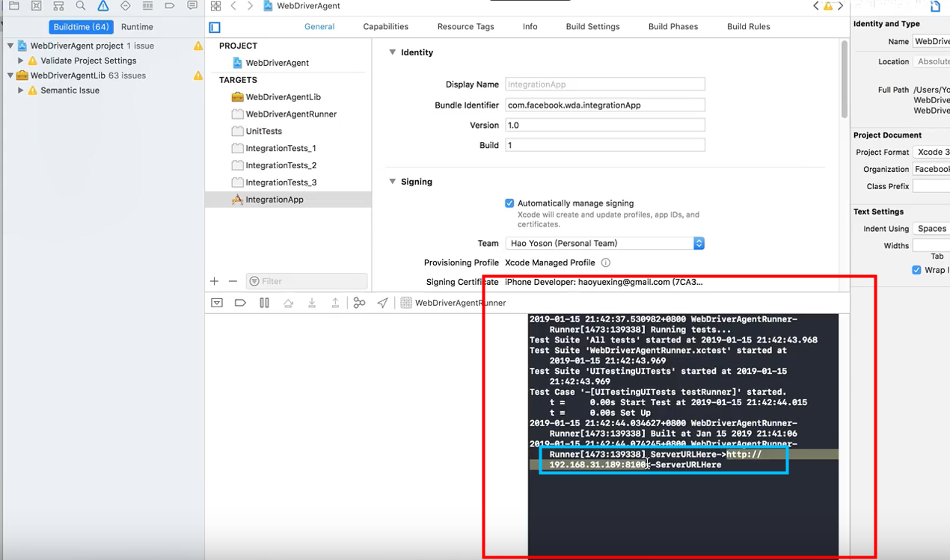Open the Debug navigator icon
The width and height of the screenshot is (950, 560).
(x=148, y=6)
